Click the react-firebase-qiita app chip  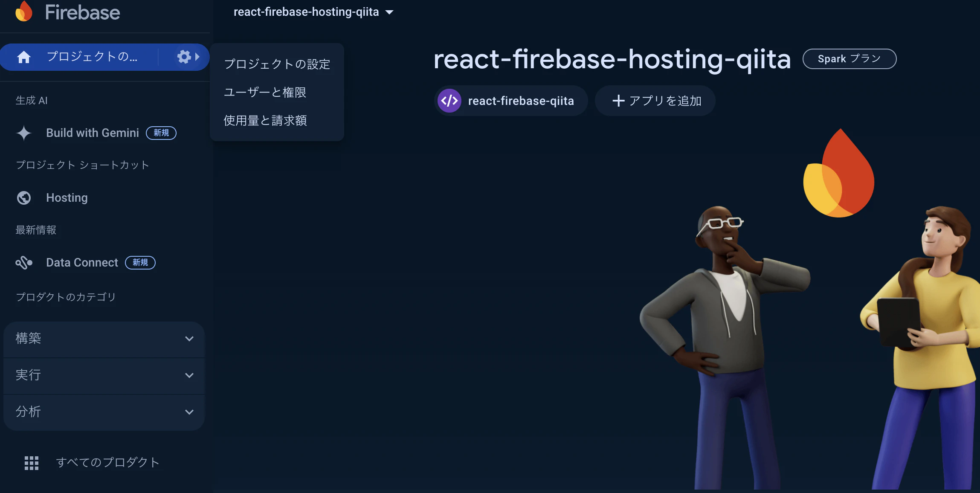(511, 101)
